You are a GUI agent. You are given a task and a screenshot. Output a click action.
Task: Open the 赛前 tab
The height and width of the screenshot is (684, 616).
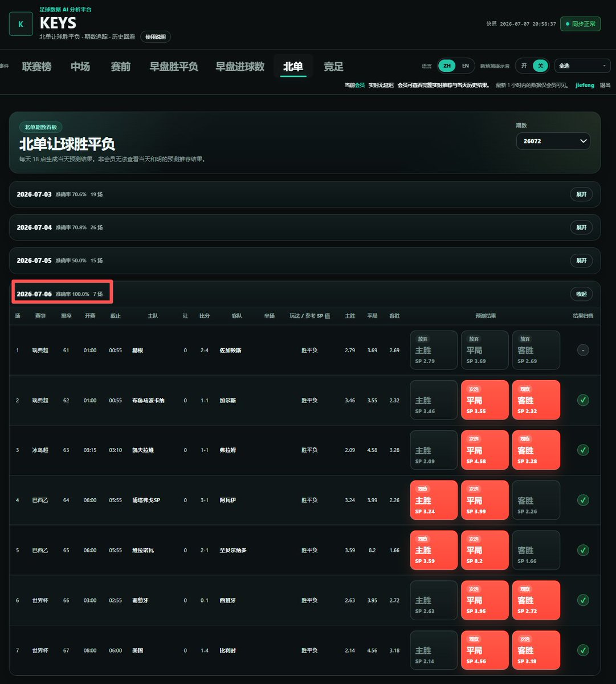click(x=121, y=67)
